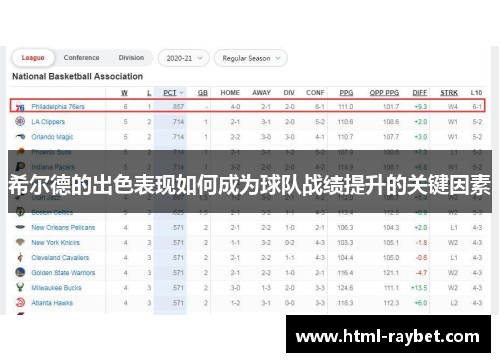Click the Knicks -1.8 point differential
Screen dimensions: 500x362
pos(421,243)
